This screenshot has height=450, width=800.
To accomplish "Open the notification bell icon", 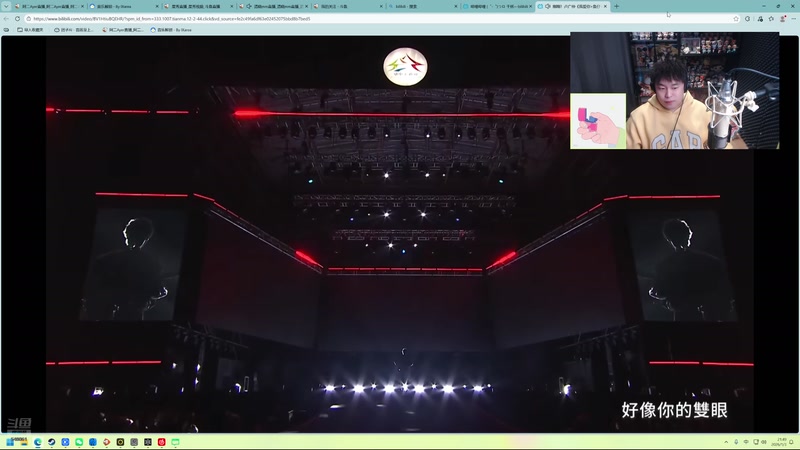I will pyautogui.click(x=791, y=442).
